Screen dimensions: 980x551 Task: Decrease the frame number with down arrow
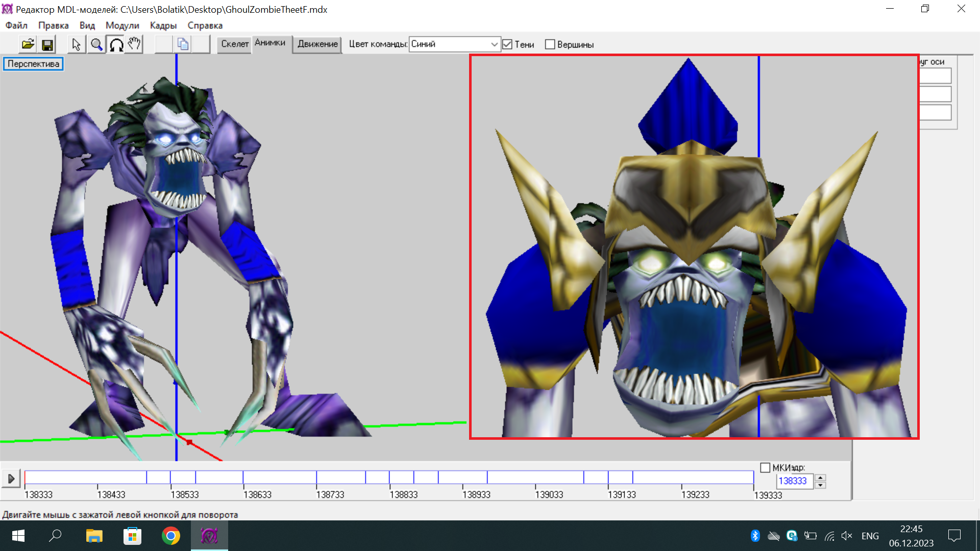(820, 485)
